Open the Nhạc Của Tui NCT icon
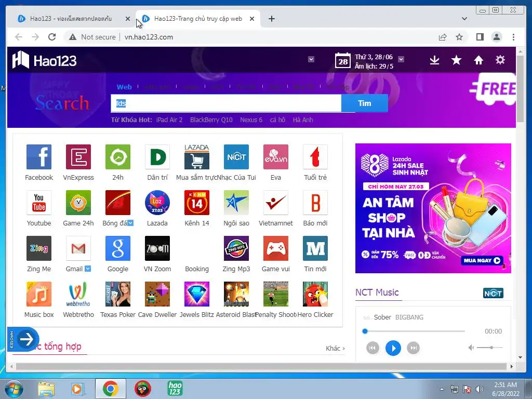 point(236,157)
